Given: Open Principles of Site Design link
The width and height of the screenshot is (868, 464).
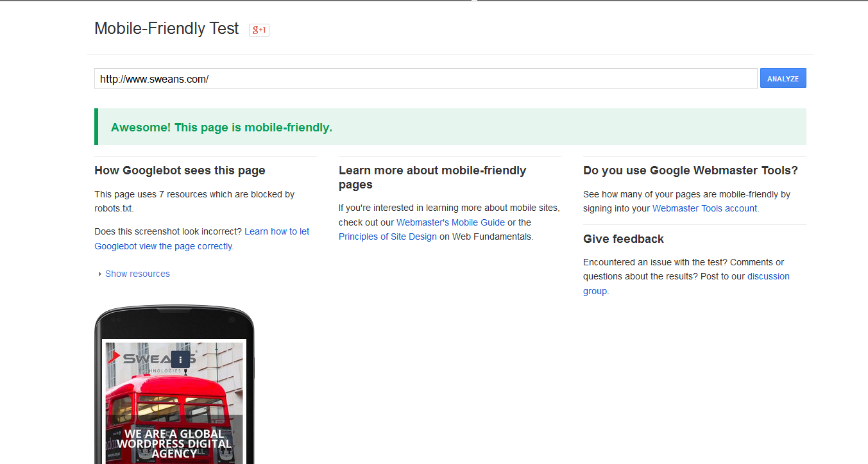Looking at the screenshot, I should [387, 236].
